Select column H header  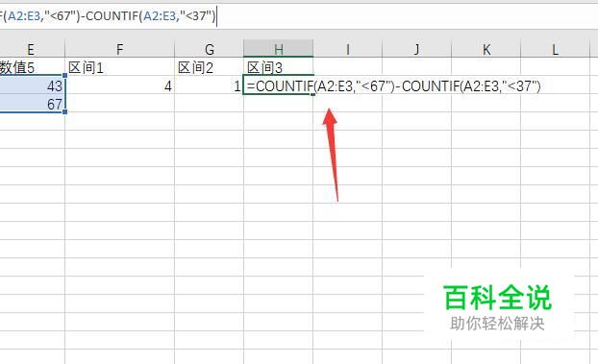pos(279,48)
